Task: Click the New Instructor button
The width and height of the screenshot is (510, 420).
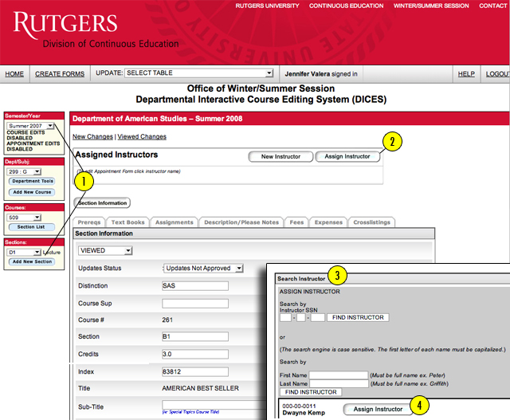Action: pyautogui.click(x=280, y=156)
